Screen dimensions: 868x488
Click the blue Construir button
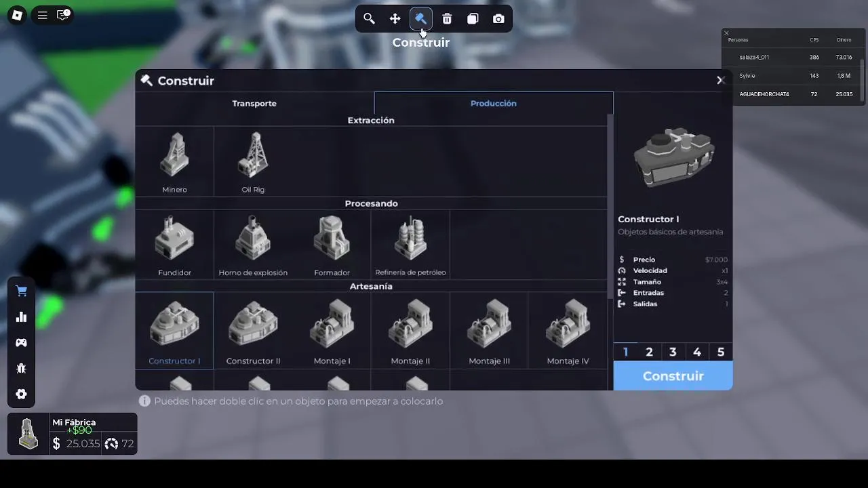(673, 375)
